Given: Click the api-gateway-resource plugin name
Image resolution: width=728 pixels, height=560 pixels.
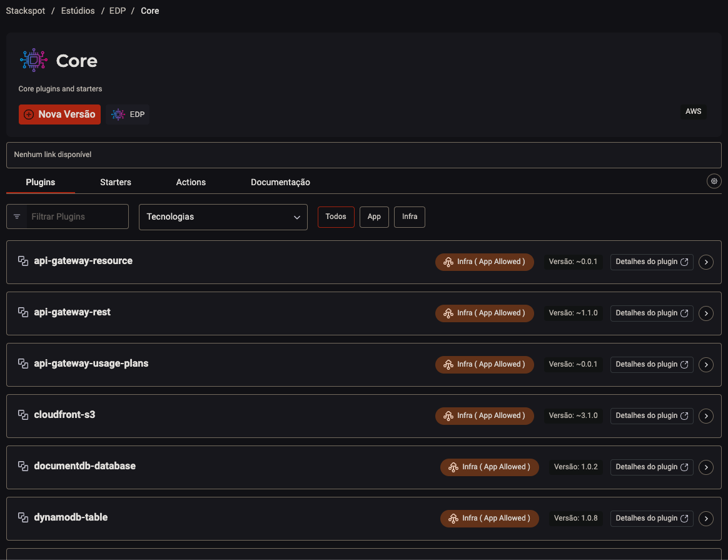Looking at the screenshot, I should click(x=83, y=261).
